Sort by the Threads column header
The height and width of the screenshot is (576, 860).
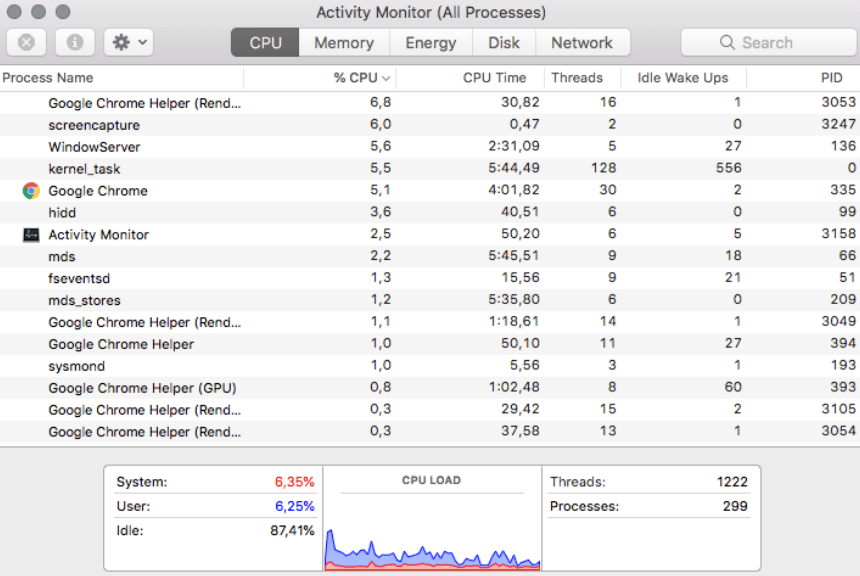tap(582, 78)
